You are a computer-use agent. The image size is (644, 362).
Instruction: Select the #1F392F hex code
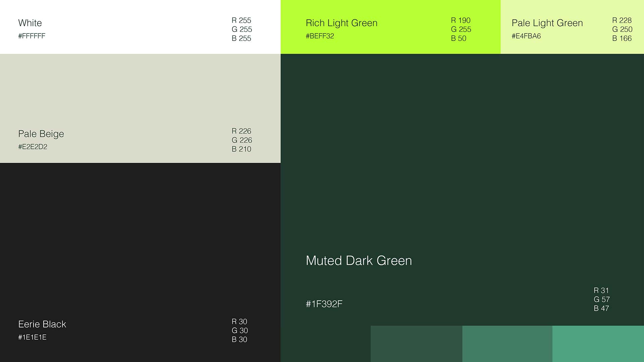[x=324, y=304]
